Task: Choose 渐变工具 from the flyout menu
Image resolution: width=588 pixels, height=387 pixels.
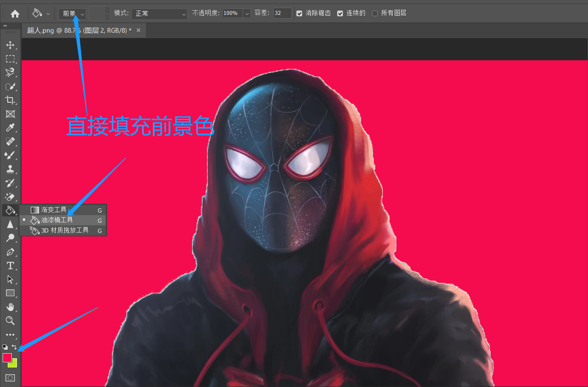Action: tap(63, 210)
